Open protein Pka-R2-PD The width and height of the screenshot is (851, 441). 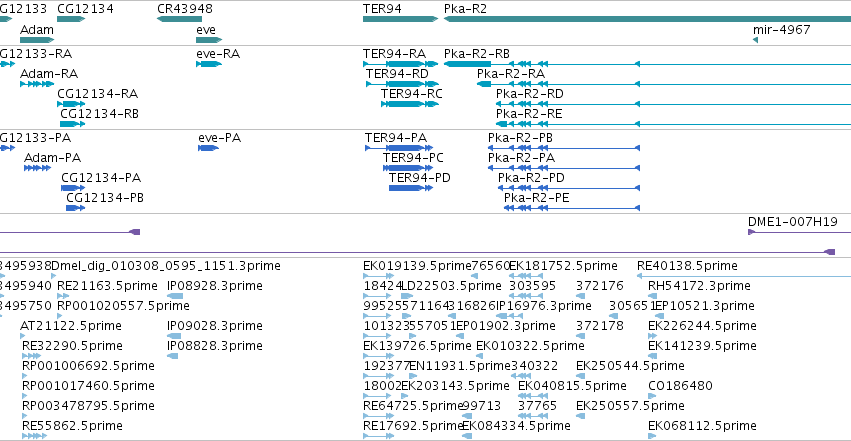[x=569, y=188]
